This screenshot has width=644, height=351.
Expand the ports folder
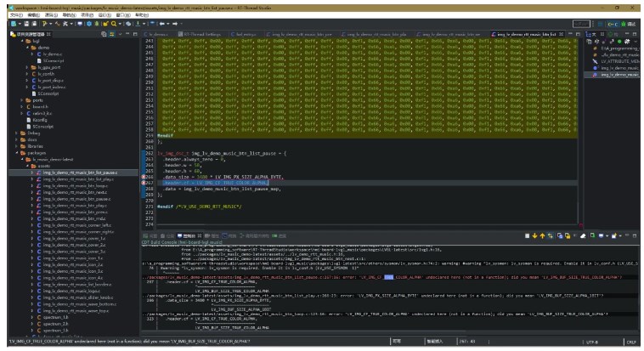click(23, 100)
